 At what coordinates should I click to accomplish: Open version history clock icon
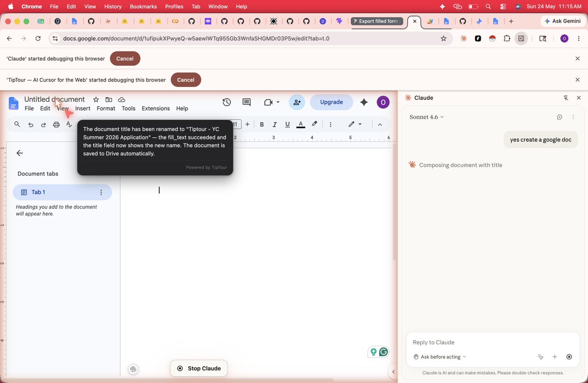pyautogui.click(x=227, y=102)
